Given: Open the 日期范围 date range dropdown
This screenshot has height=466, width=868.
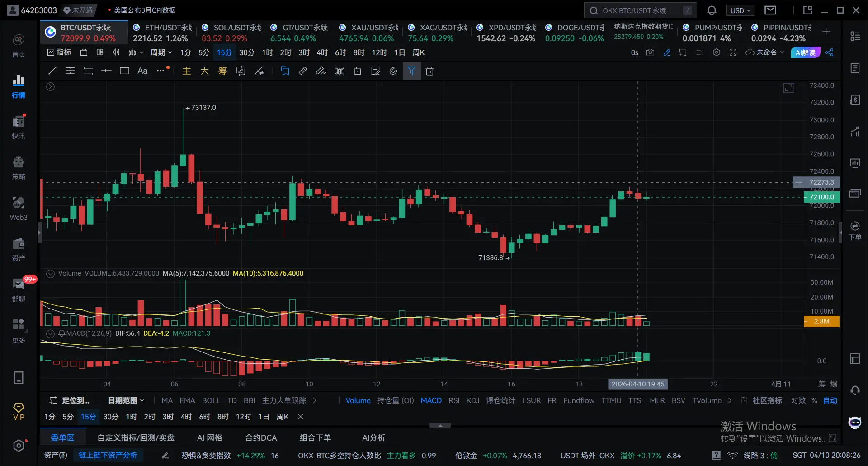Looking at the screenshot, I should click(126, 400).
